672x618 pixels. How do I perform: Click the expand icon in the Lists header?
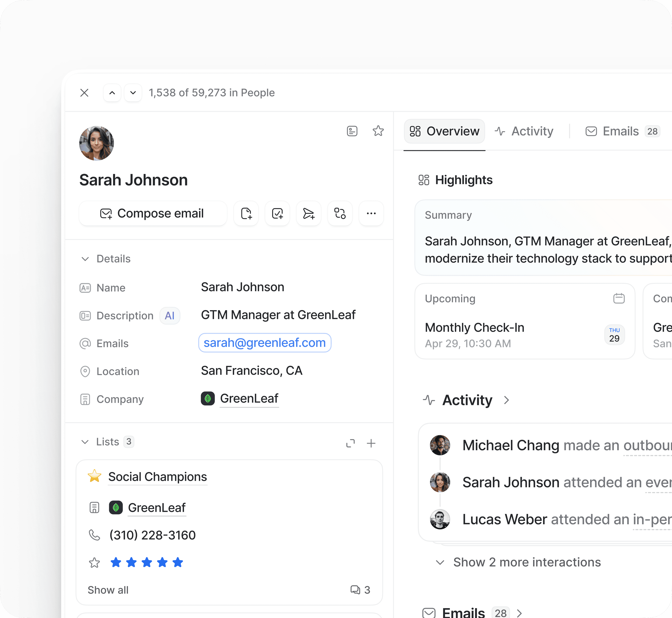(350, 443)
